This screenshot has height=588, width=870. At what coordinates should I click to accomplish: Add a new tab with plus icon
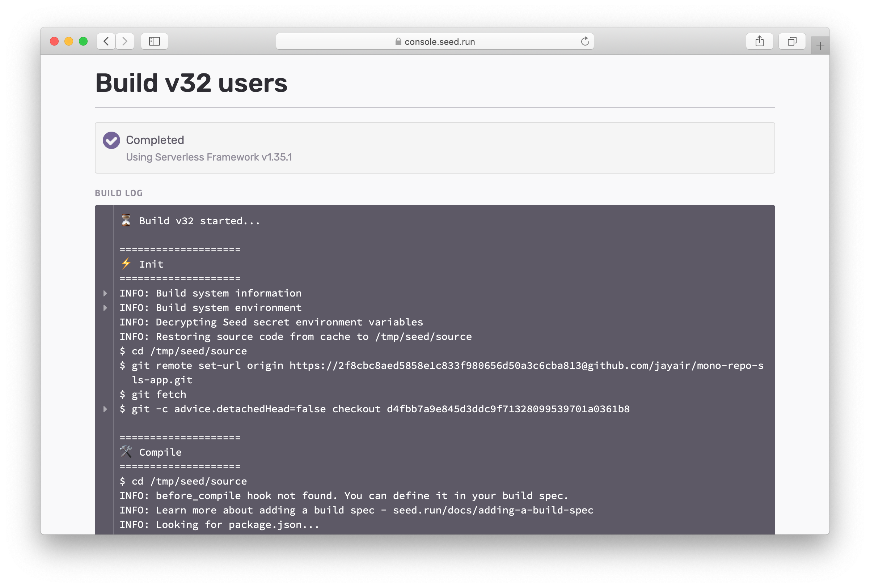(x=820, y=46)
